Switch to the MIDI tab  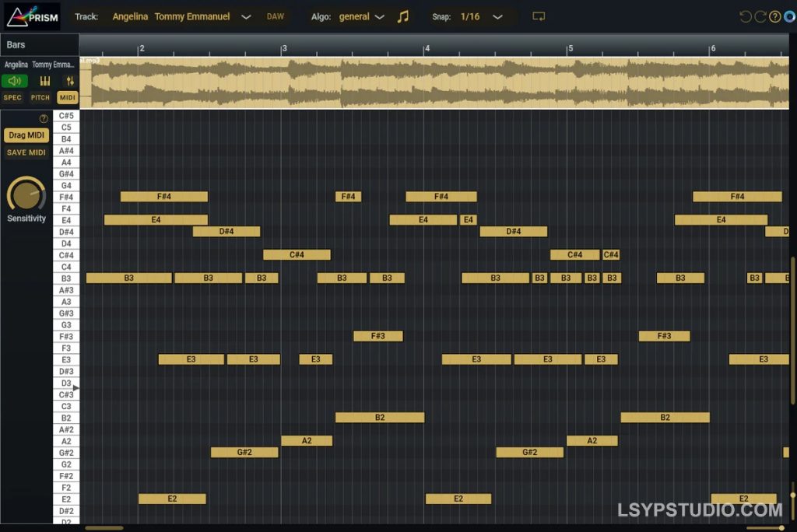click(67, 97)
